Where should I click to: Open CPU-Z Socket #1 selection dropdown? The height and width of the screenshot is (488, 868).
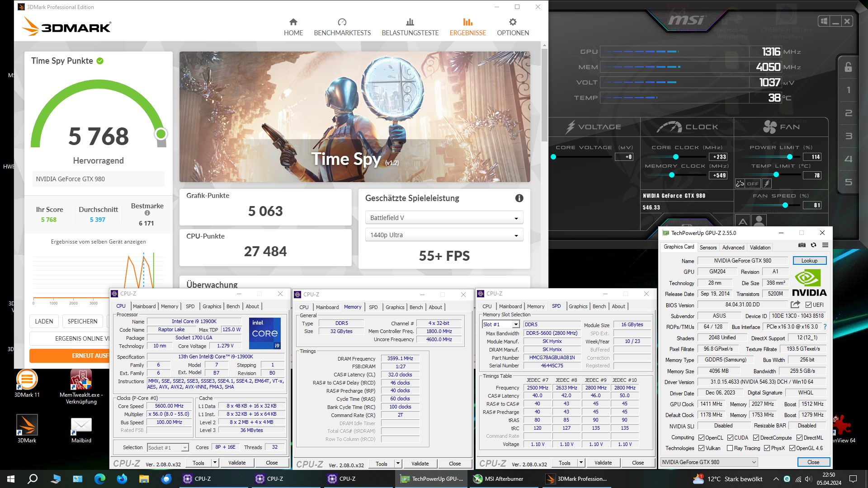pos(168,447)
